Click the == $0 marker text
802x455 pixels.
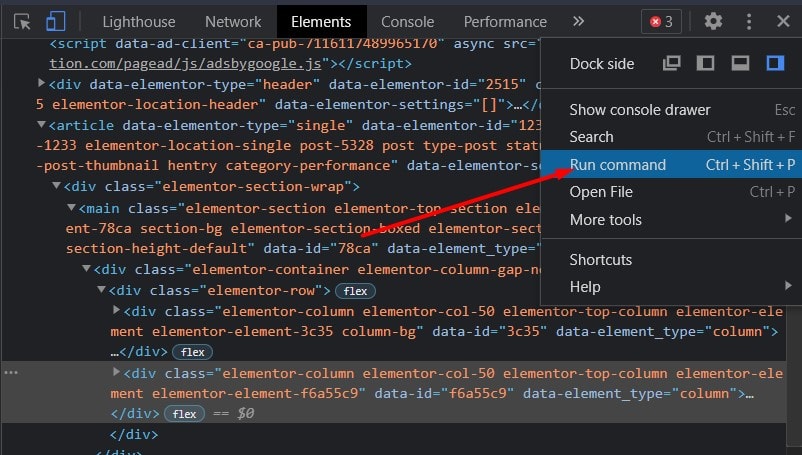point(234,414)
